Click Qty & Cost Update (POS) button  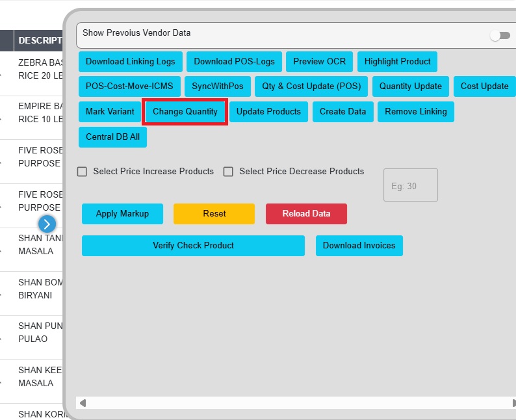[x=311, y=86]
